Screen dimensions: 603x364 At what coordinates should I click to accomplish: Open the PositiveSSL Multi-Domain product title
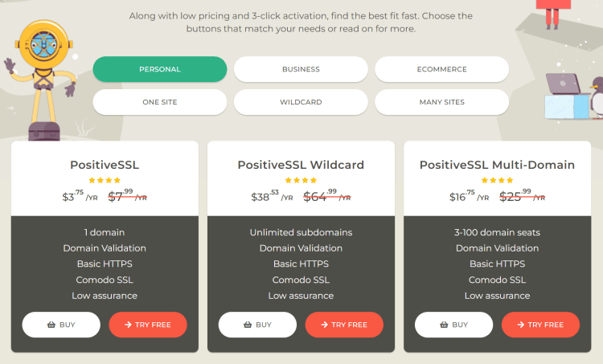click(x=497, y=165)
